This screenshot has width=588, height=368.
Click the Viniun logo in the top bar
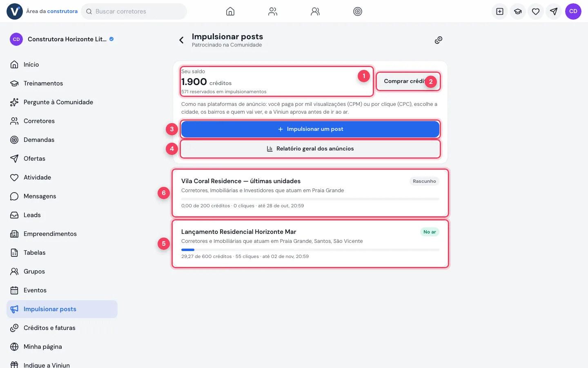tap(15, 11)
